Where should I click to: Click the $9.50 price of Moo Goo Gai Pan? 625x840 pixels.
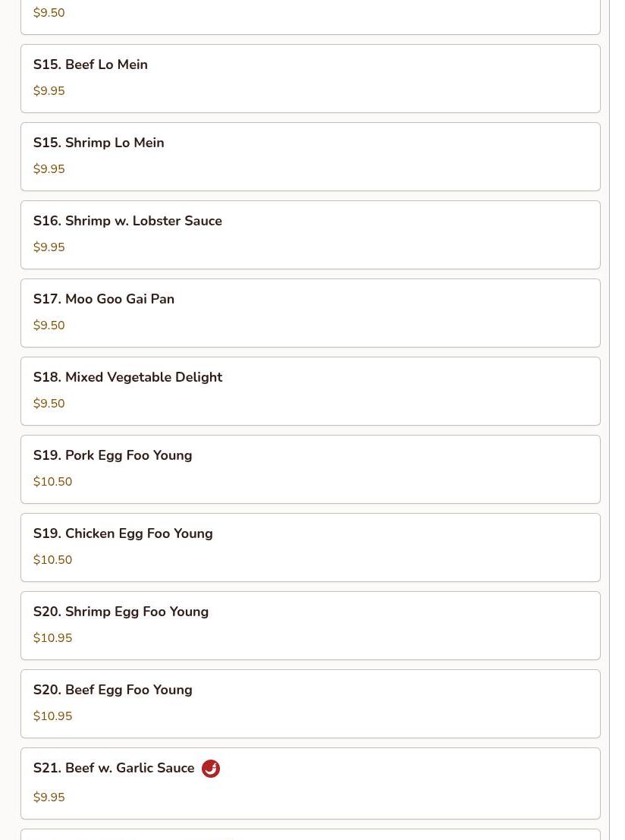point(49,326)
